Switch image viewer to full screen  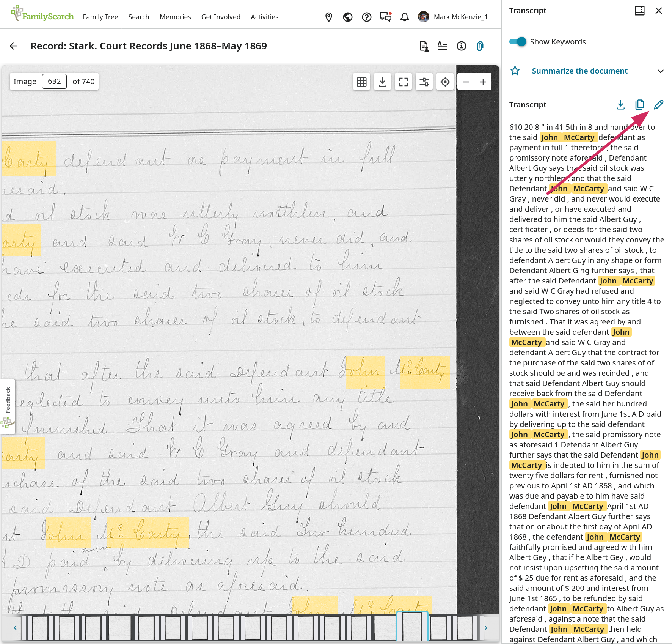pyautogui.click(x=404, y=82)
